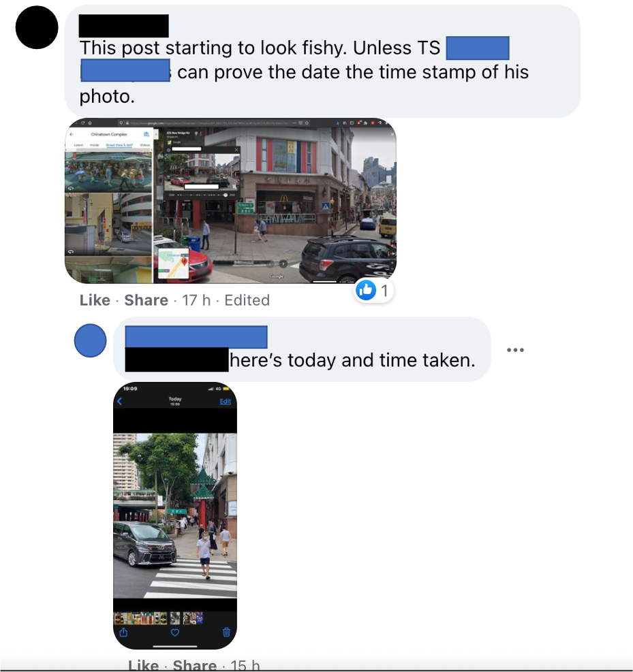Open the three-dots comment options menu
This screenshot has height=672, width=633.
(515, 350)
